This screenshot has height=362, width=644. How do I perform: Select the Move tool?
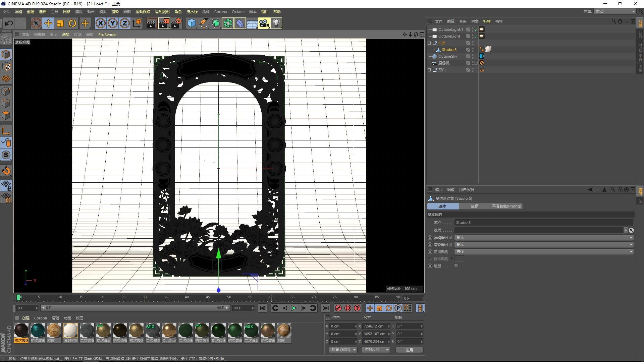point(48,23)
